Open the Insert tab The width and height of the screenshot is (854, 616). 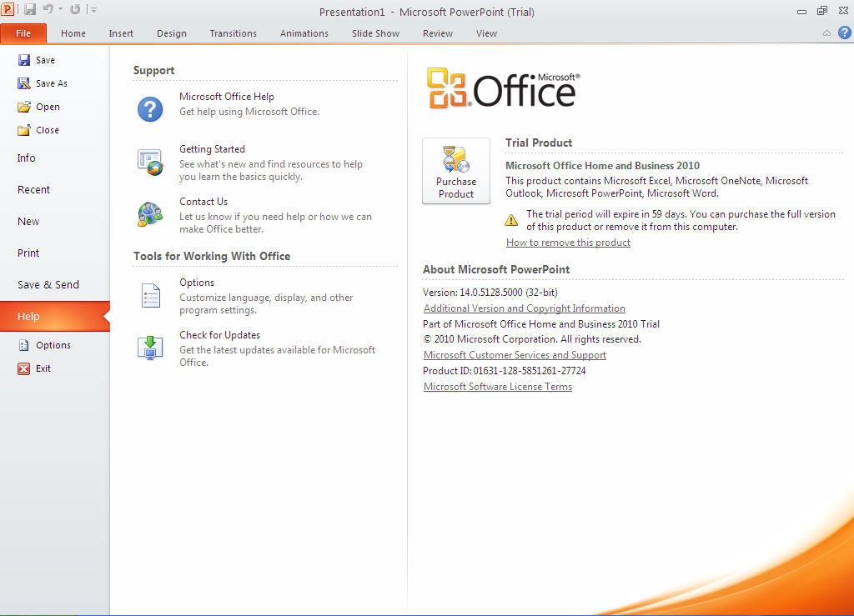coord(121,33)
